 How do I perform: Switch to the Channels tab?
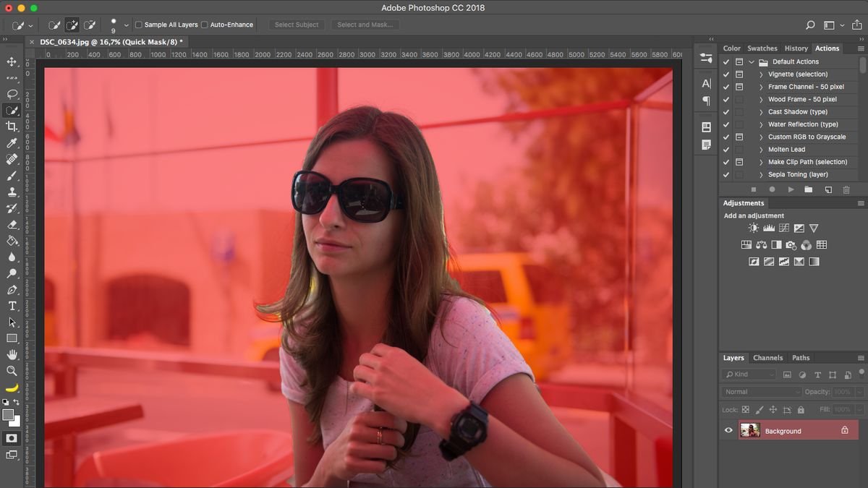(767, 357)
